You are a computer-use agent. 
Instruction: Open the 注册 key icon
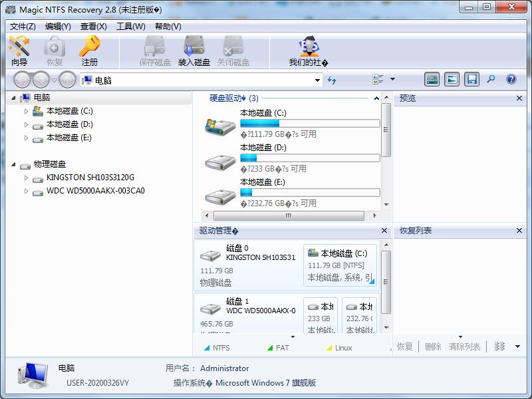coord(90,51)
